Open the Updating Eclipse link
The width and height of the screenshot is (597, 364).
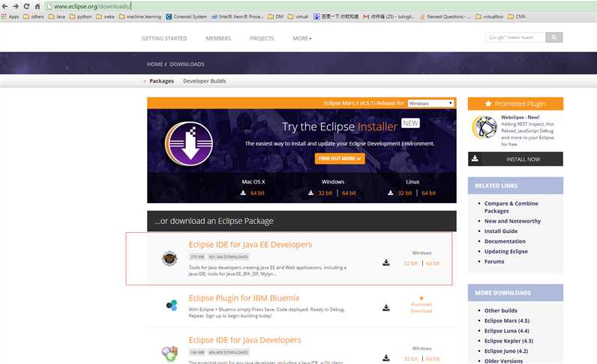click(506, 252)
